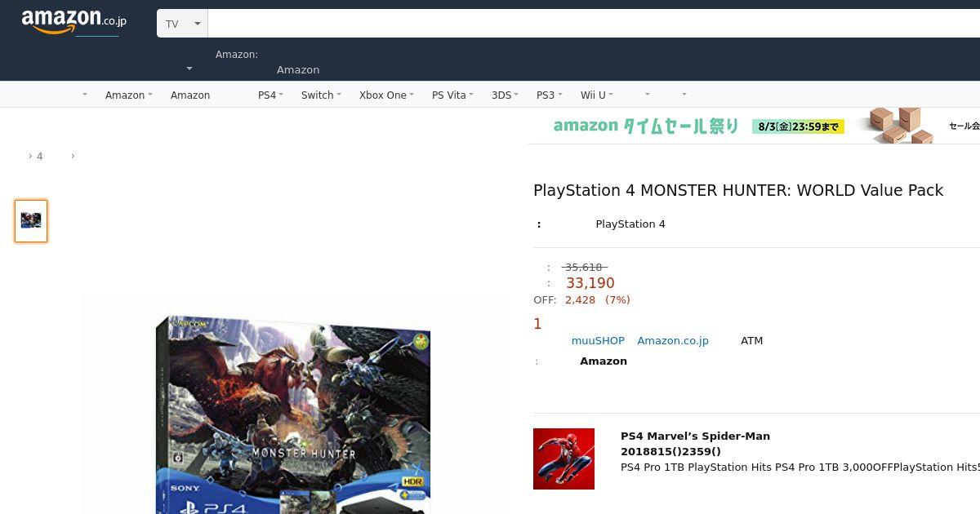Image resolution: width=980 pixels, height=514 pixels.
Task: Click the PlayStation 4 platform text
Action: pos(630,224)
